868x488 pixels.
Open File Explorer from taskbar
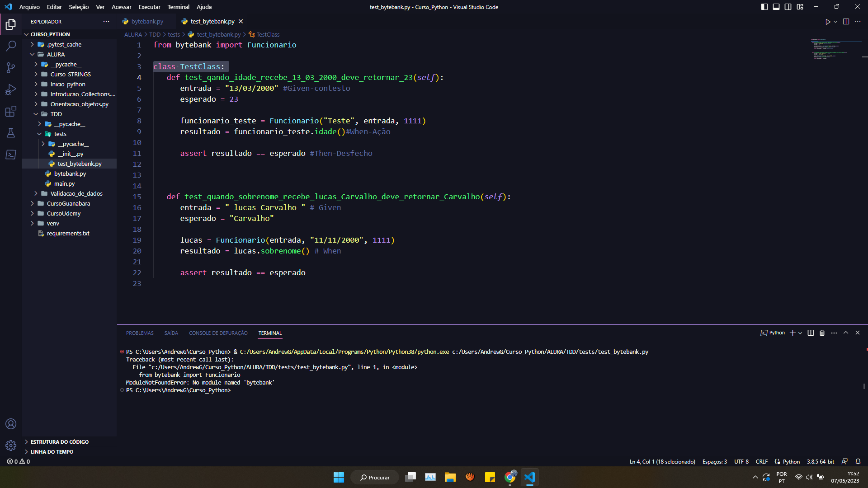click(450, 477)
